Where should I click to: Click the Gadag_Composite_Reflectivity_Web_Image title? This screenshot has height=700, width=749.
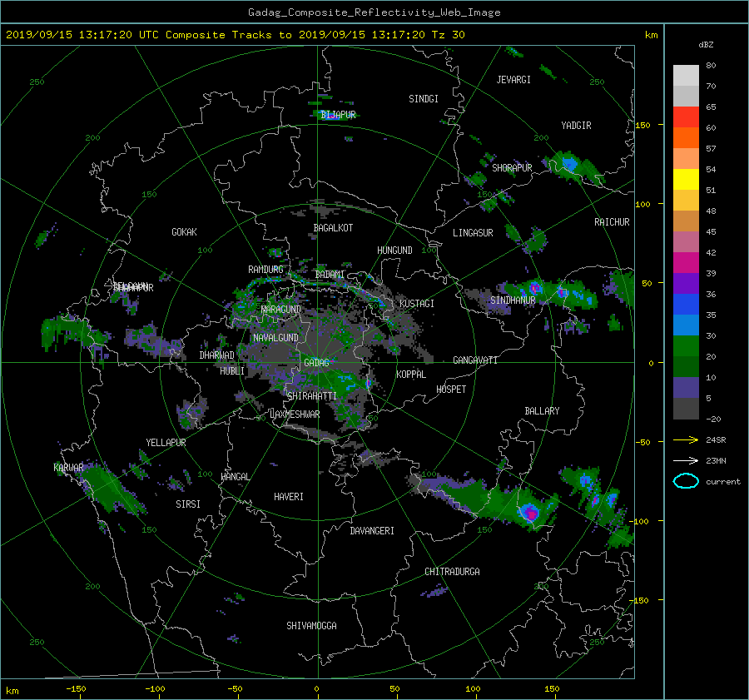click(374, 12)
